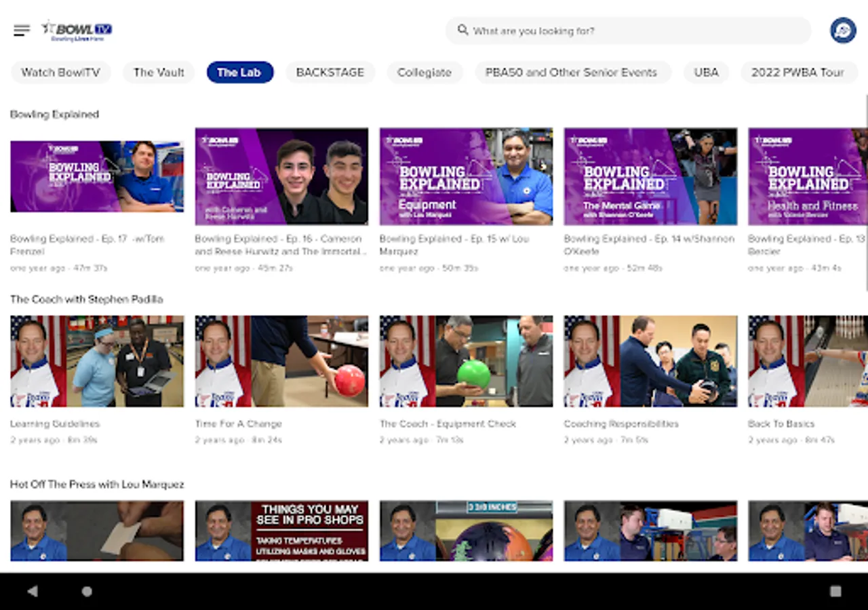Viewport: 868px width, 610px height.
Task: Play the Back To Basics thumbnail
Action: pos(808,361)
